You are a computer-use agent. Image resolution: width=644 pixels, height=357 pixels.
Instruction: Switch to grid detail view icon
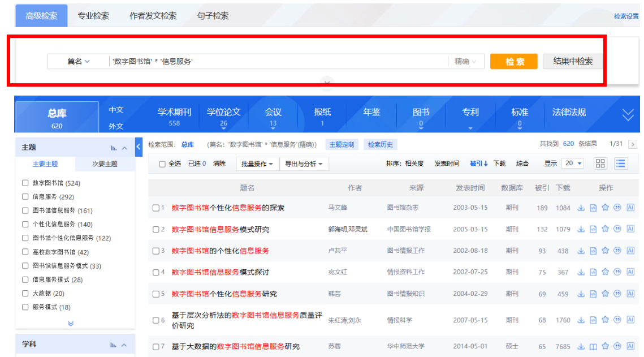tap(600, 164)
